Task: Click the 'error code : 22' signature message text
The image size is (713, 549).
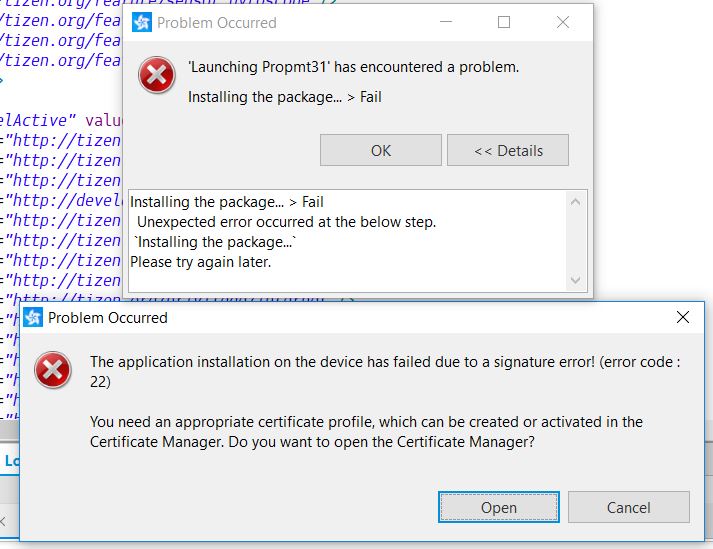Action: [384, 371]
